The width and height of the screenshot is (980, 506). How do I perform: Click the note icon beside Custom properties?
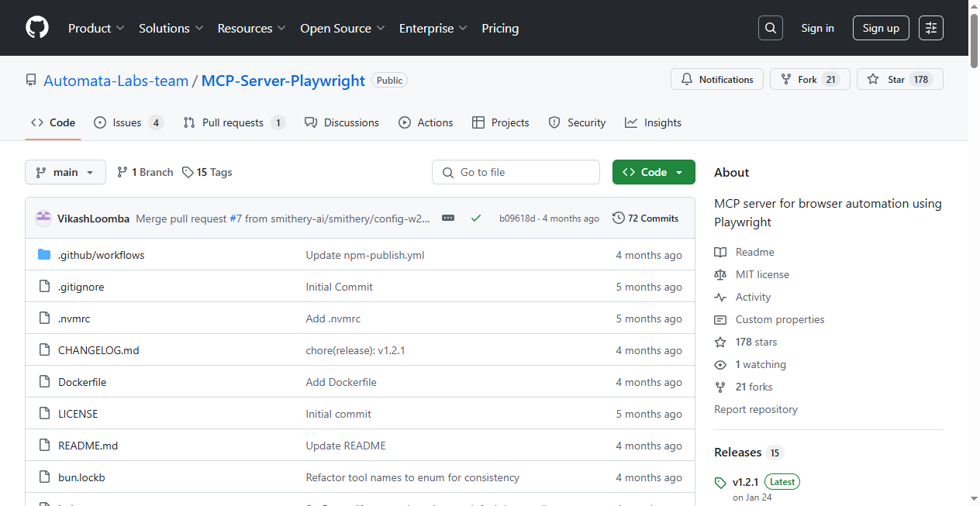pyautogui.click(x=720, y=319)
